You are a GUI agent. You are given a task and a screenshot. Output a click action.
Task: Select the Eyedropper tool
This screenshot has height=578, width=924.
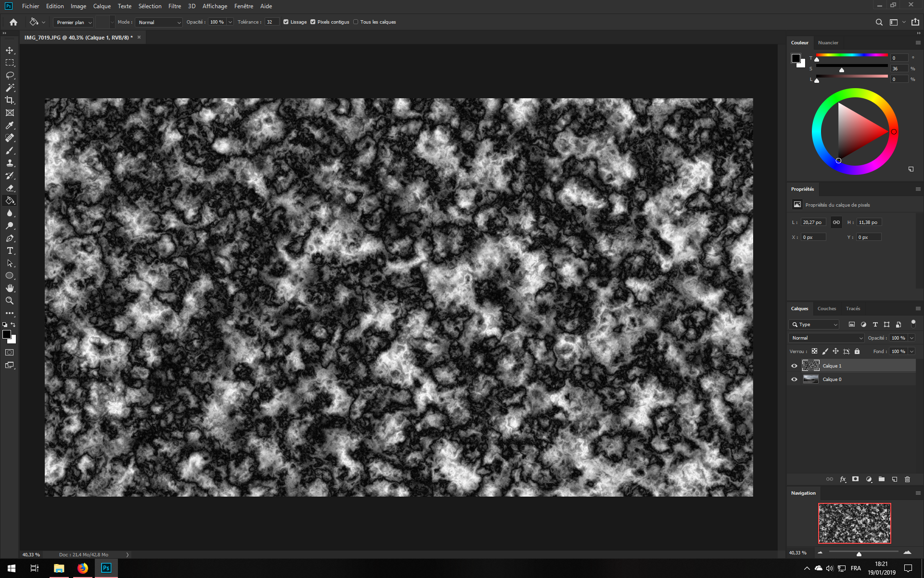10,126
